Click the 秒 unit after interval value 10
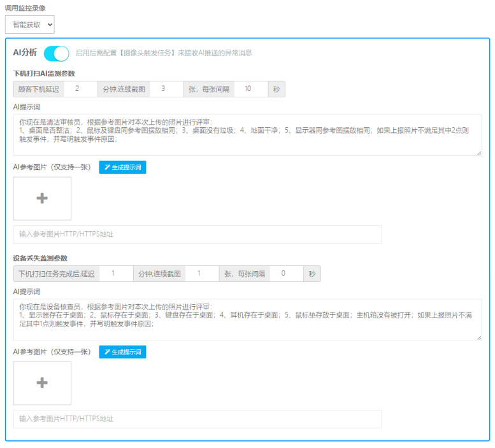 click(276, 89)
